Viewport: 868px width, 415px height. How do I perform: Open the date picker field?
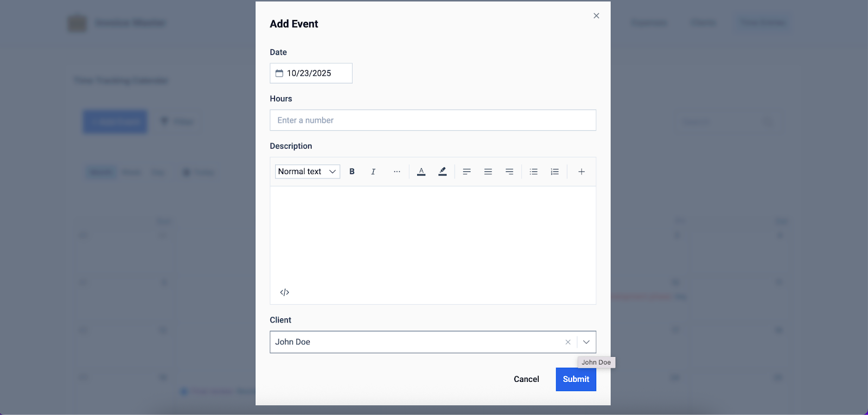point(311,73)
